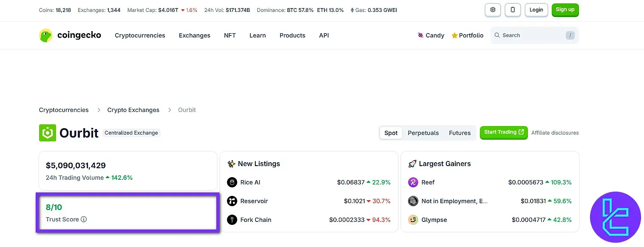Open the NFT menu item
The width and height of the screenshot is (644, 247).
point(230,35)
